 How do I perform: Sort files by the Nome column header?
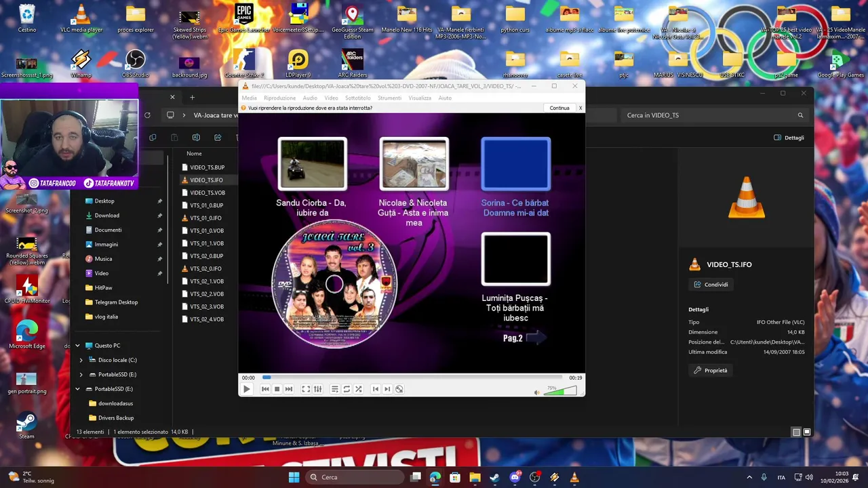point(194,153)
